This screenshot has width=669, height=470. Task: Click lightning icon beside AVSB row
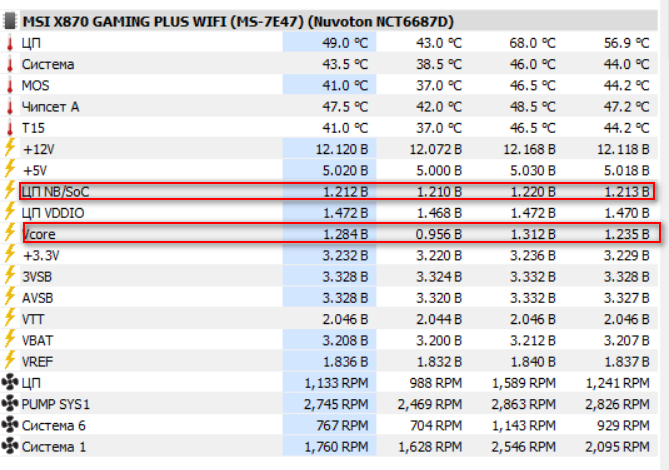(10, 296)
